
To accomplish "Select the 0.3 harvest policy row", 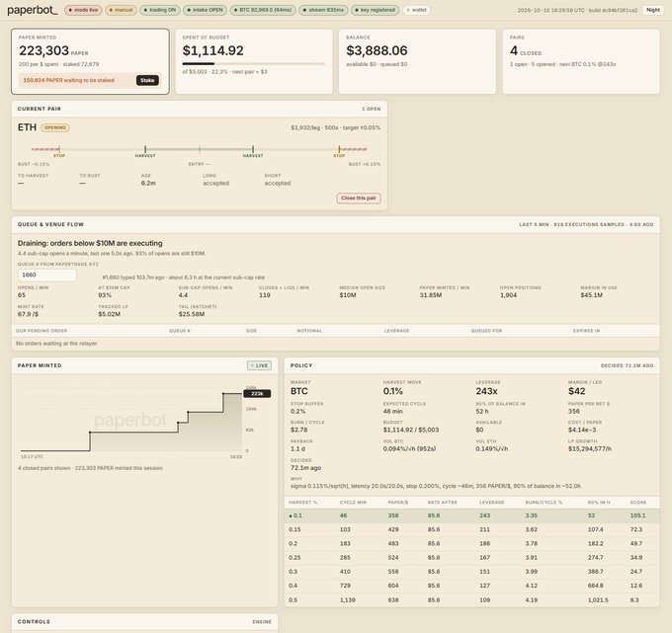I will pos(471,572).
